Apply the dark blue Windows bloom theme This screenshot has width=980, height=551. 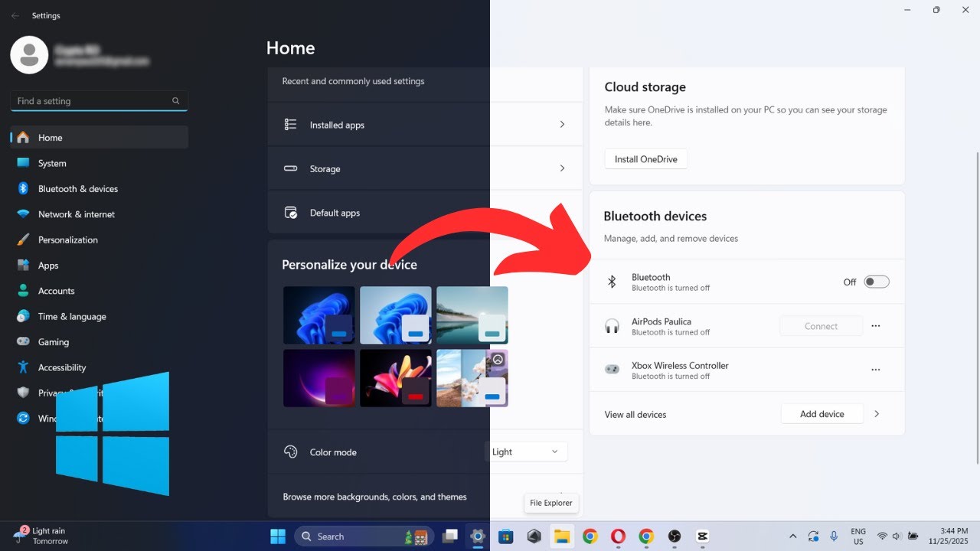[319, 315]
